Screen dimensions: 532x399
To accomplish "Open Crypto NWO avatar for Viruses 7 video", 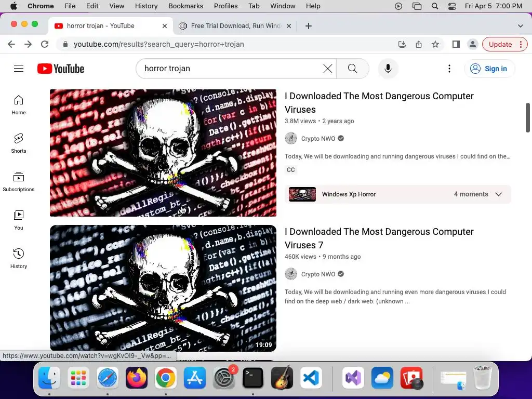I will point(291,274).
